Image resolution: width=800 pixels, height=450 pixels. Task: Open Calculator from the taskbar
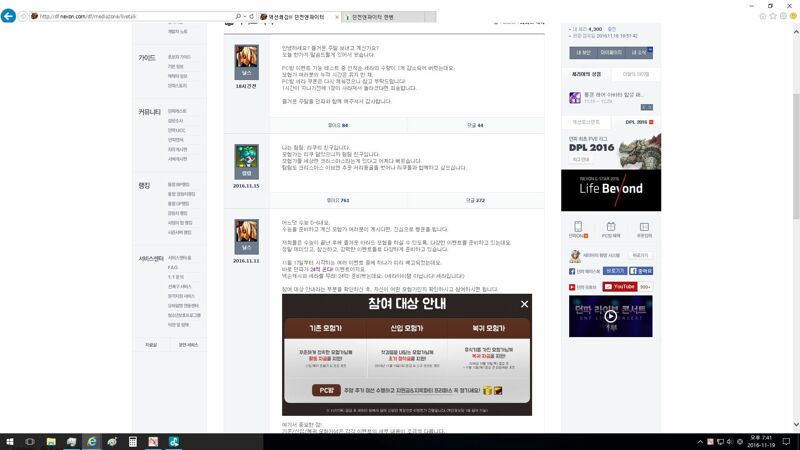coord(133,442)
